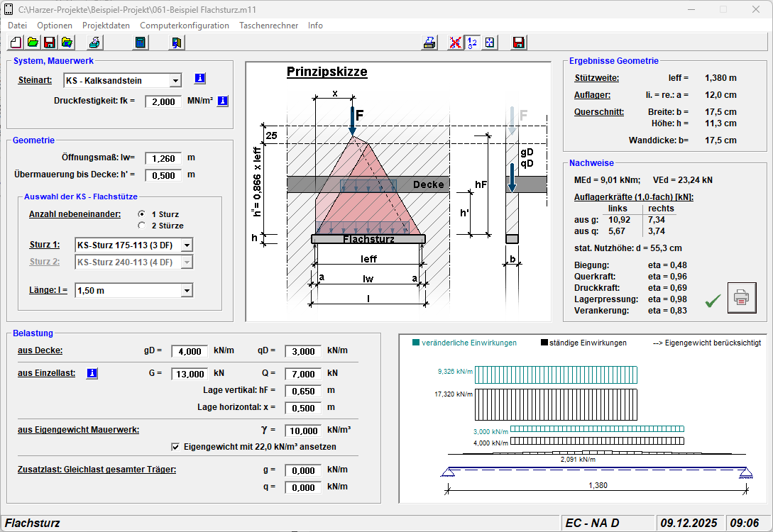Click the Druckfestigkeit fk input field
The height and width of the screenshot is (532, 773).
pos(163,101)
